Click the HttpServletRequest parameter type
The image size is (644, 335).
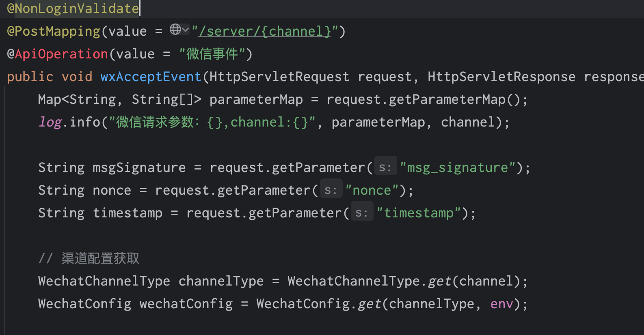point(279,77)
